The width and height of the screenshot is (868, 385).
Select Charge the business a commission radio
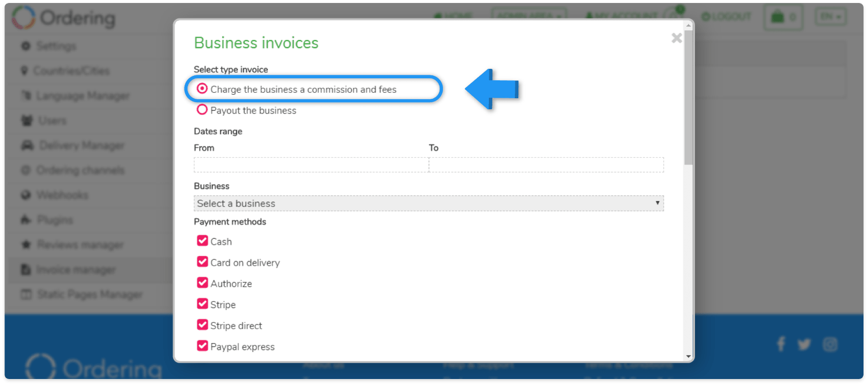coord(202,89)
